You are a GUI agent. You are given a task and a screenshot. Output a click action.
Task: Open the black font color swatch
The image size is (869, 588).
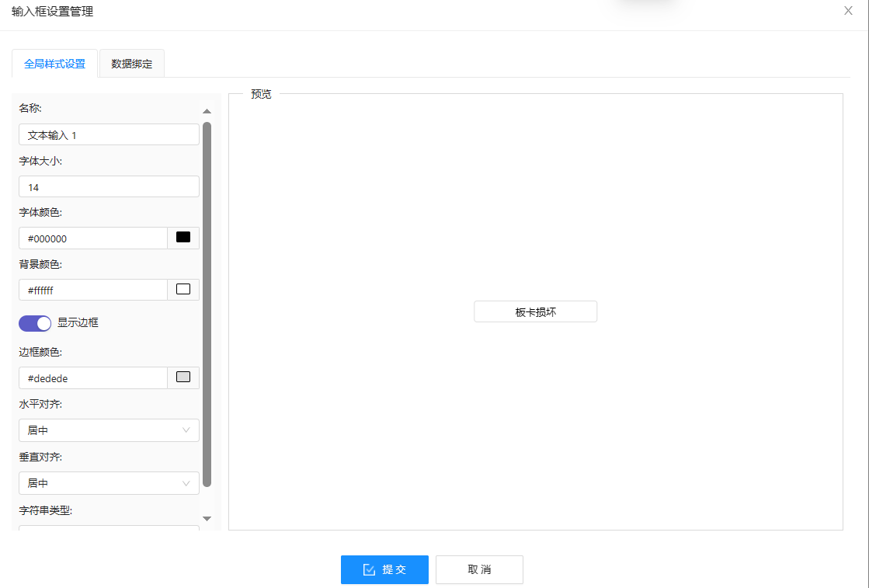coord(183,238)
